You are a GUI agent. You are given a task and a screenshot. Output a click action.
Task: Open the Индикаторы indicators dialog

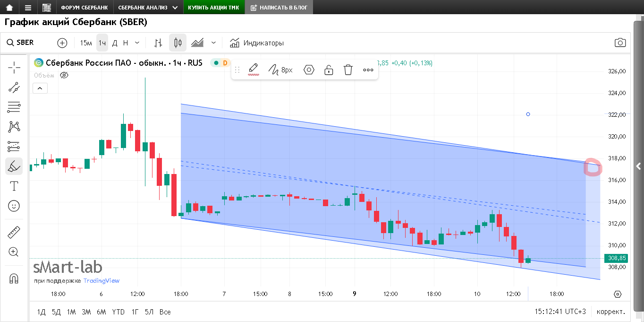pos(263,43)
